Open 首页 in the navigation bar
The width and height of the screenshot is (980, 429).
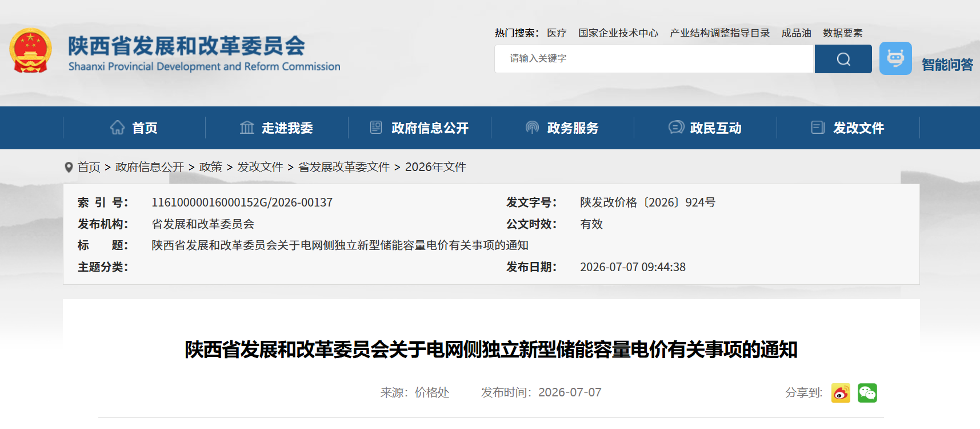click(x=145, y=128)
